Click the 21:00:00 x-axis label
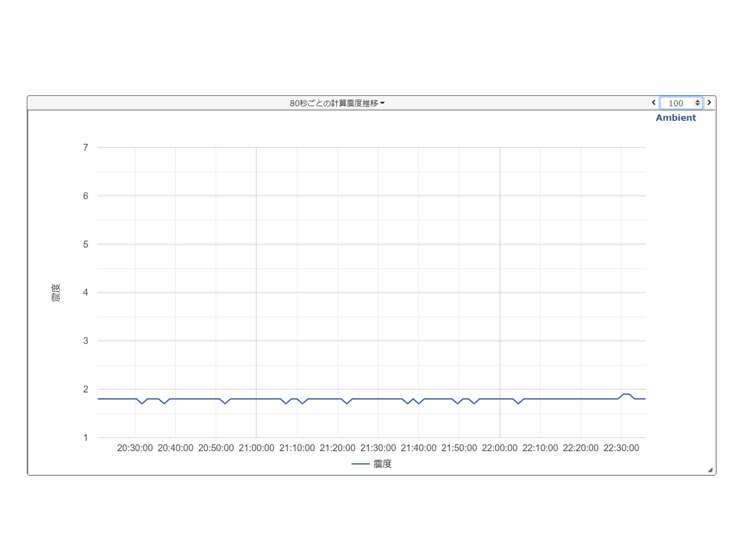Image resolution: width=747 pixels, height=560 pixels. pos(256,448)
